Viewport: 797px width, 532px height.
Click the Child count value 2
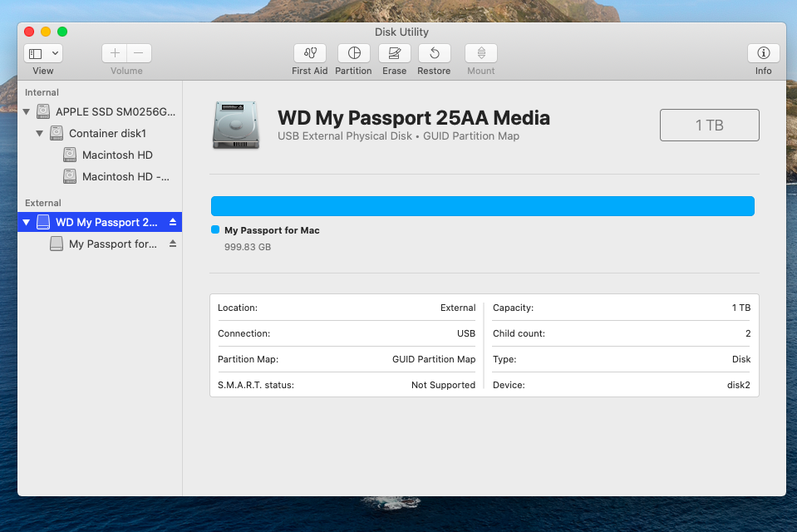click(x=748, y=333)
